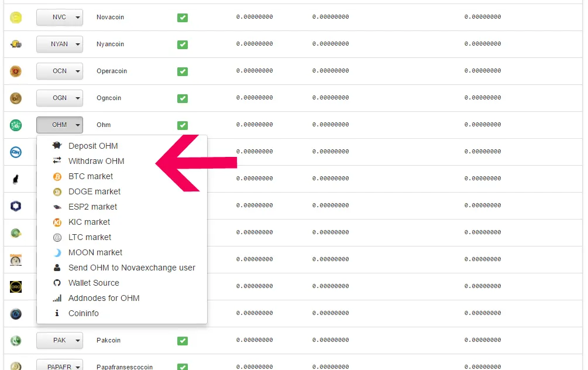Toggle the green checkbox in Pakcoin row
588x370 pixels.
tap(183, 341)
